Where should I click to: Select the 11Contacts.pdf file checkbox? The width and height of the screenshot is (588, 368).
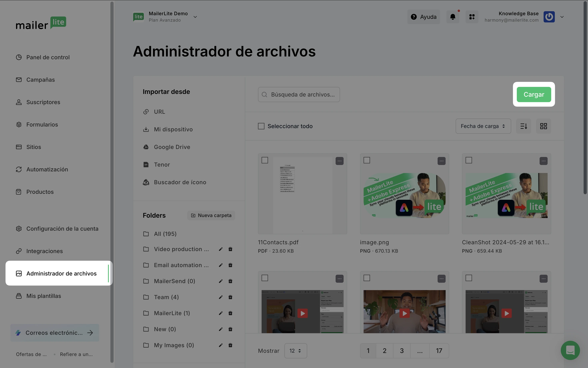265,160
